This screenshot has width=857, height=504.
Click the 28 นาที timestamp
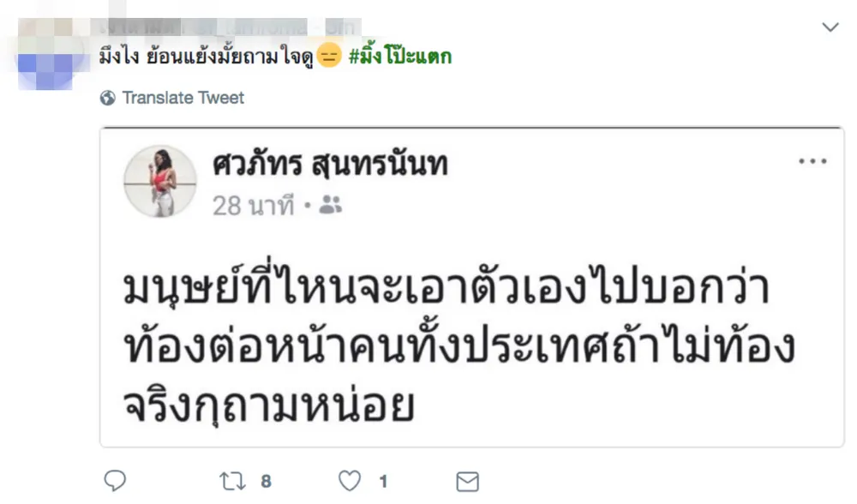click(253, 206)
